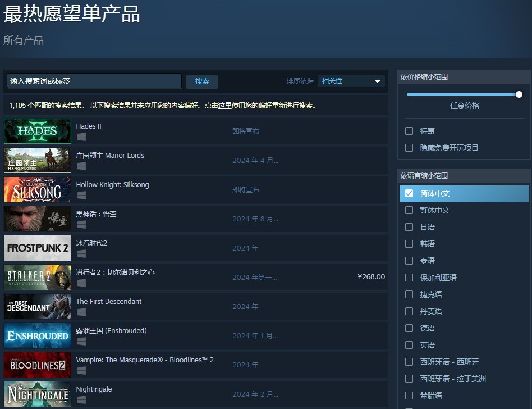Click the search terms or tags input field
The height and width of the screenshot is (409, 532).
click(94, 81)
